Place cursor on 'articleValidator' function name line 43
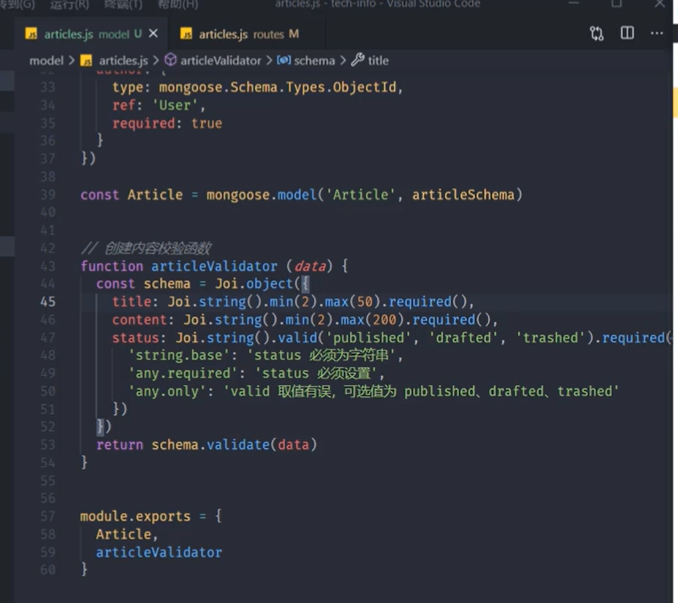678x603 pixels. [x=214, y=266]
